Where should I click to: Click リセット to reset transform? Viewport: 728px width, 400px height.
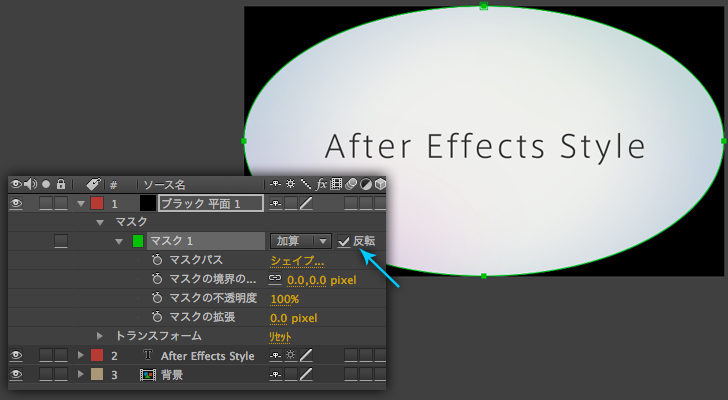280,336
